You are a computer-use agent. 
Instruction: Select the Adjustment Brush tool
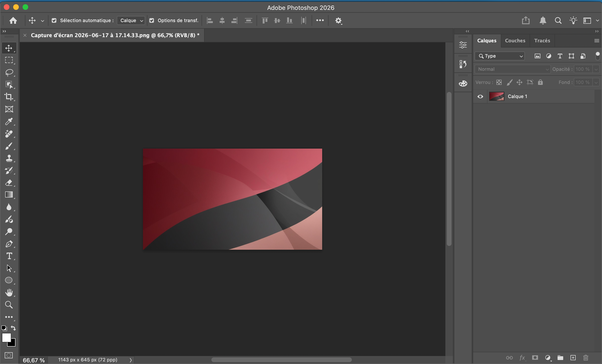[9, 219]
